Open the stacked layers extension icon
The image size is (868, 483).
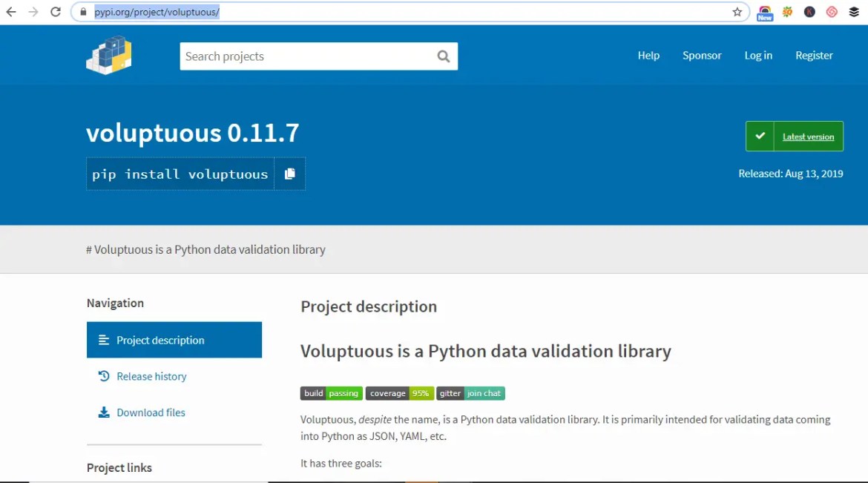pos(854,12)
